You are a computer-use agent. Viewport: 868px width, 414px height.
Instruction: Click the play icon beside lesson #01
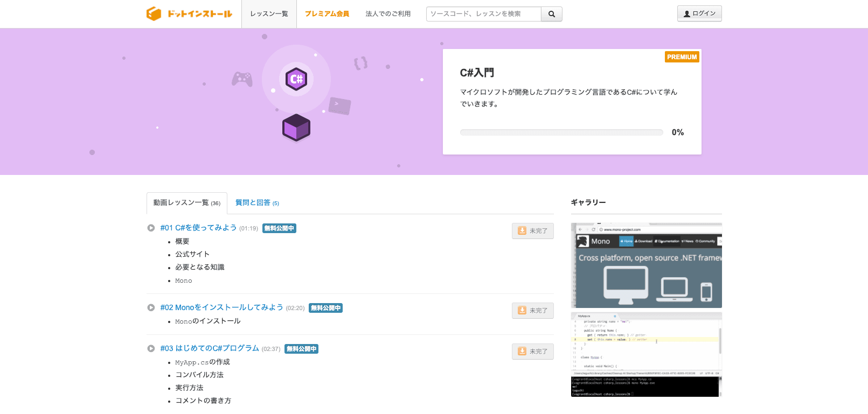[151, 228]
